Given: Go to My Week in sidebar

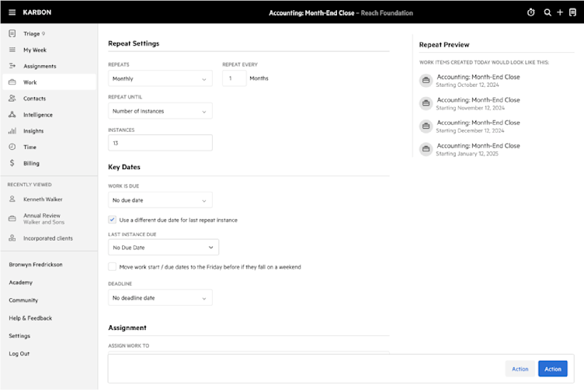Looking at the screenshot, I should click(35, 50).
